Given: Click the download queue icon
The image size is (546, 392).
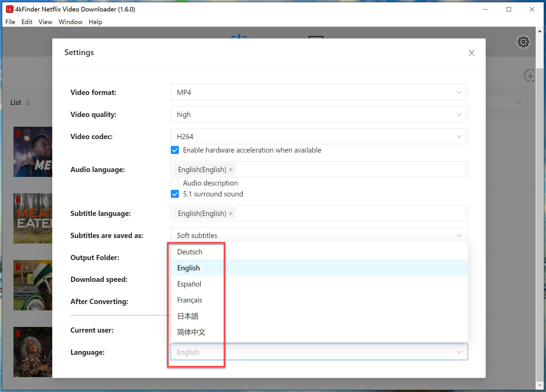Looking at the screenshot, I should click(x=530, y=76).
